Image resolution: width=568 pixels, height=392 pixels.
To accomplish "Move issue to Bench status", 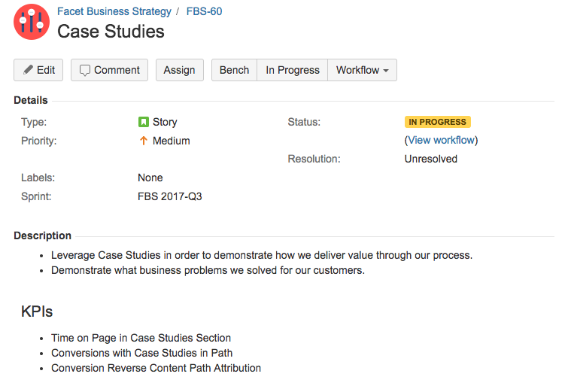I will point(234,70).
